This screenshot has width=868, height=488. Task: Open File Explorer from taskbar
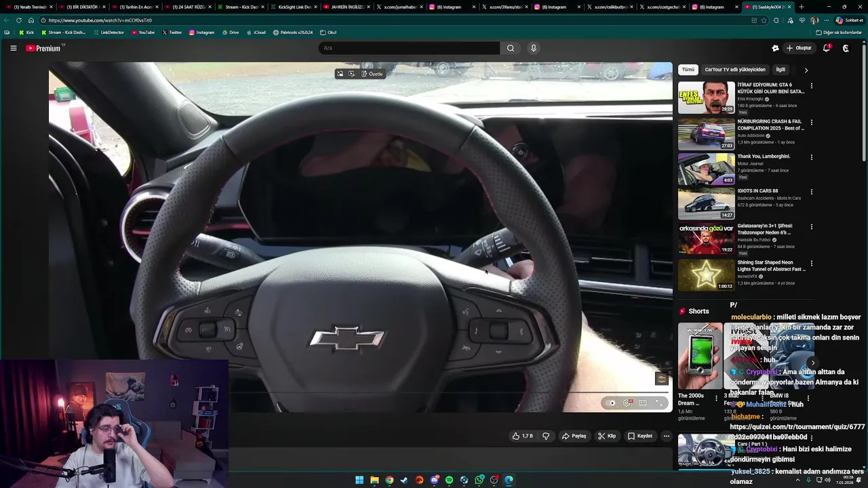(374, 480)
